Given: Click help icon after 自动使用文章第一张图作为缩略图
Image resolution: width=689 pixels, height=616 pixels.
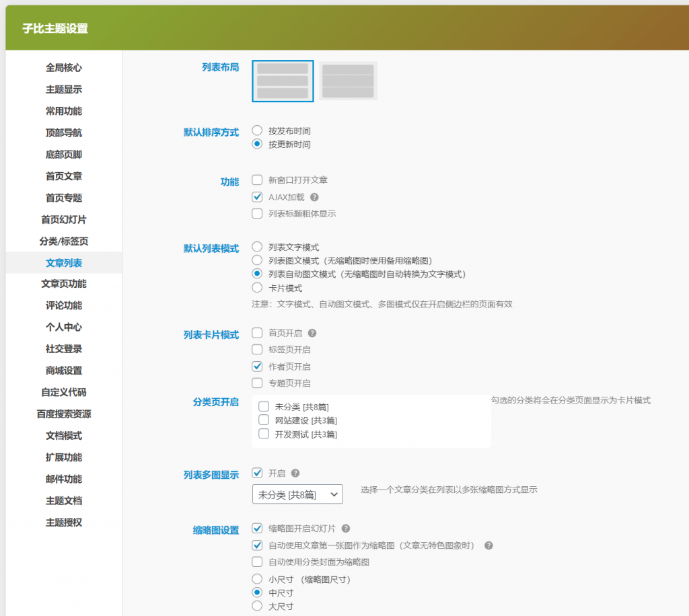Looking at the screenshot, I should click(488, 546).
